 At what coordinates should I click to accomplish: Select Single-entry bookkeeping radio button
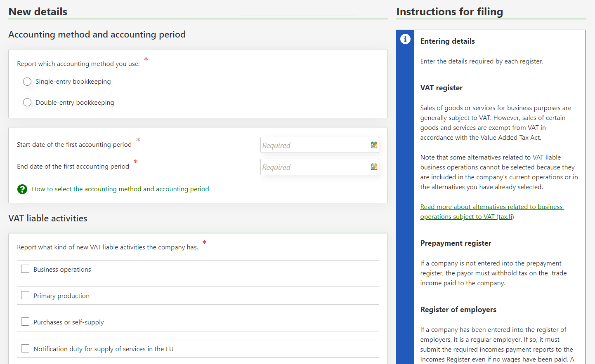pyautogui.click(x=27, y=82)
